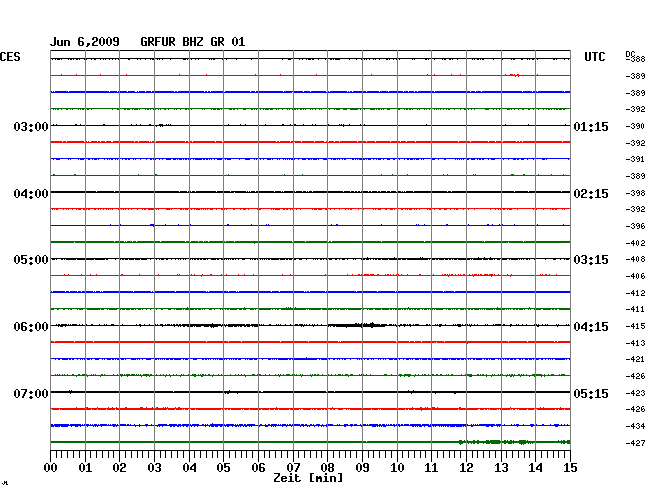Click the DC offset value -402
Image resolution: width=650 pixels, height=494 pixels.
pos(635,243)
